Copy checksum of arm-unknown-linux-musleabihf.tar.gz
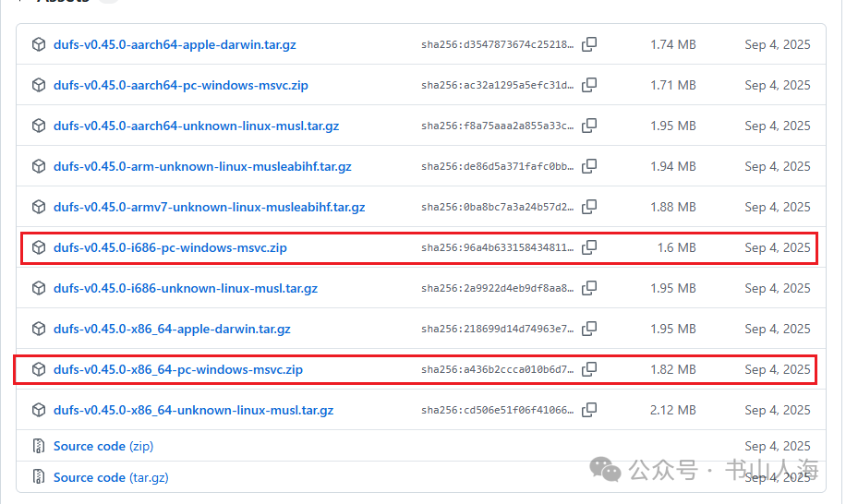Screen dimensions: 846x504 (x=589, y=166)
